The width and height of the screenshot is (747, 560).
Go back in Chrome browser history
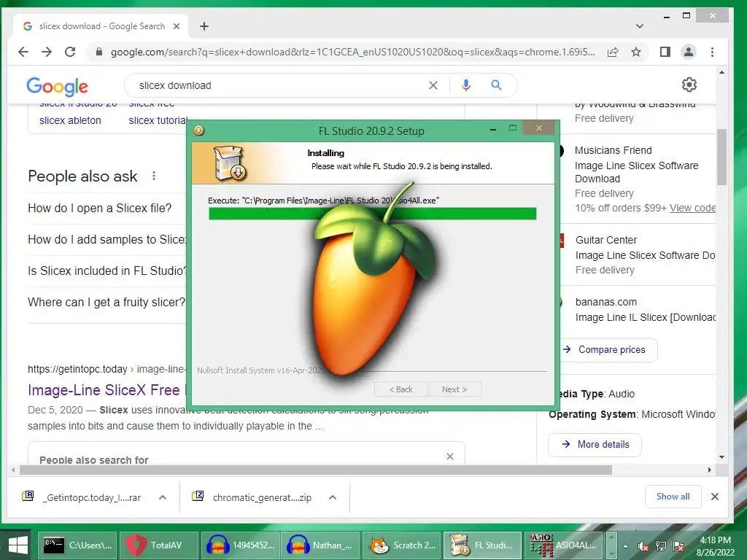(23, 52)
